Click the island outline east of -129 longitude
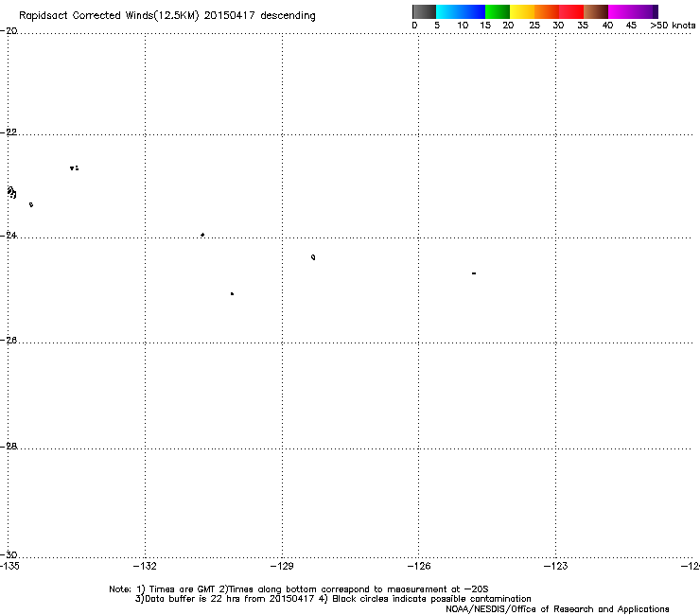Screen dimensions: 700x615 (313, 257)
